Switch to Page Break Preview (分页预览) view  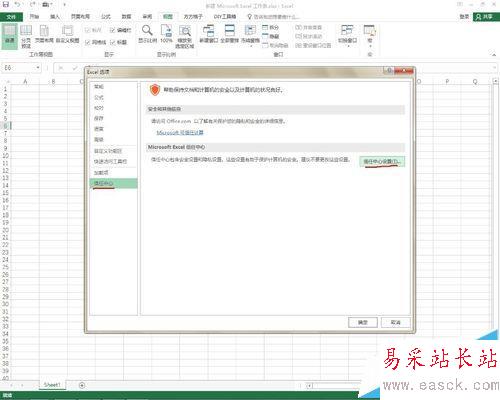(26, 36)
